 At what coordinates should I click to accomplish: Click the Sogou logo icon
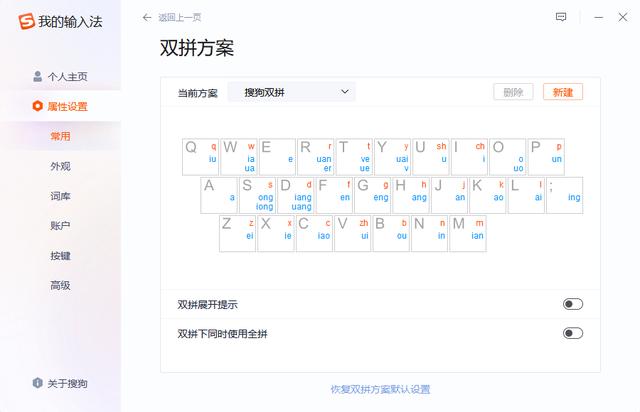click(27, 21)
